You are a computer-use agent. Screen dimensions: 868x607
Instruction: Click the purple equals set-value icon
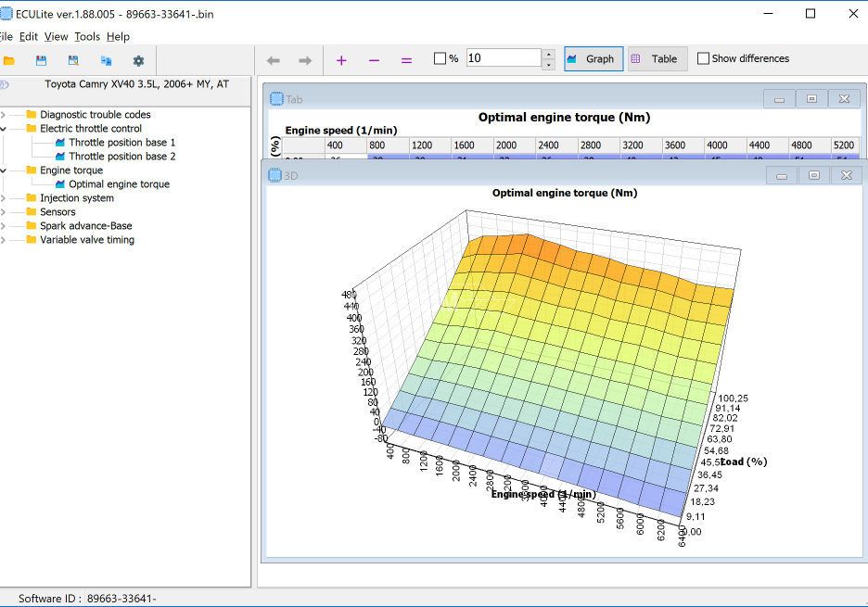[x=406, y=60]
